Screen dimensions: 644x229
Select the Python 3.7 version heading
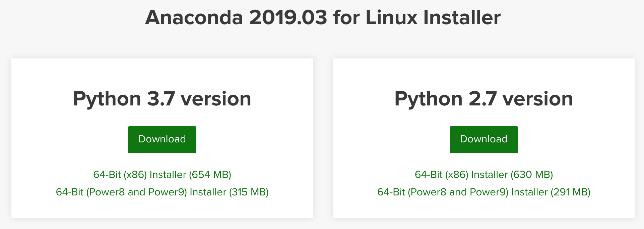tap(162, 98)
